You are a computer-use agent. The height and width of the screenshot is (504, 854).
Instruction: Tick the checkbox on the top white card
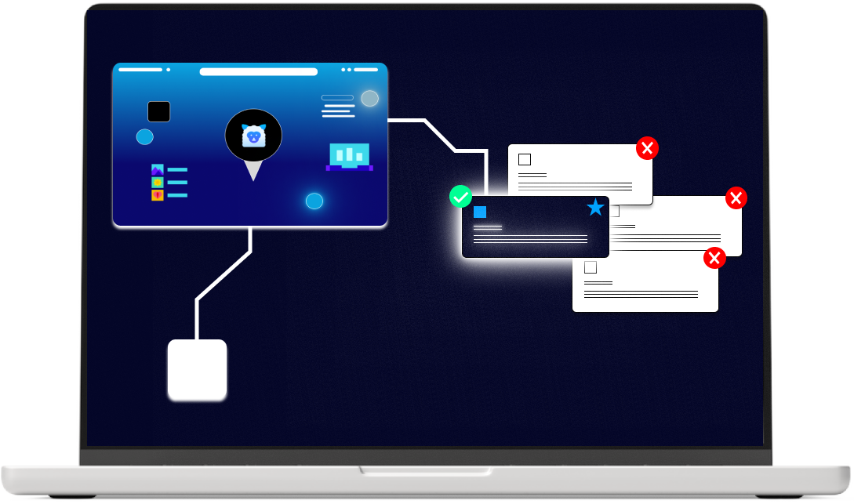[x=525, y=160]
